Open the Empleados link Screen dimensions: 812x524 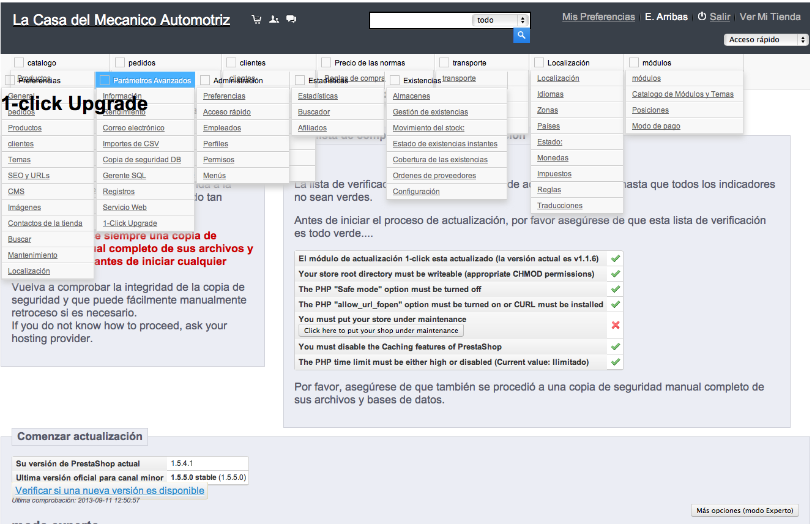point(222,128)
